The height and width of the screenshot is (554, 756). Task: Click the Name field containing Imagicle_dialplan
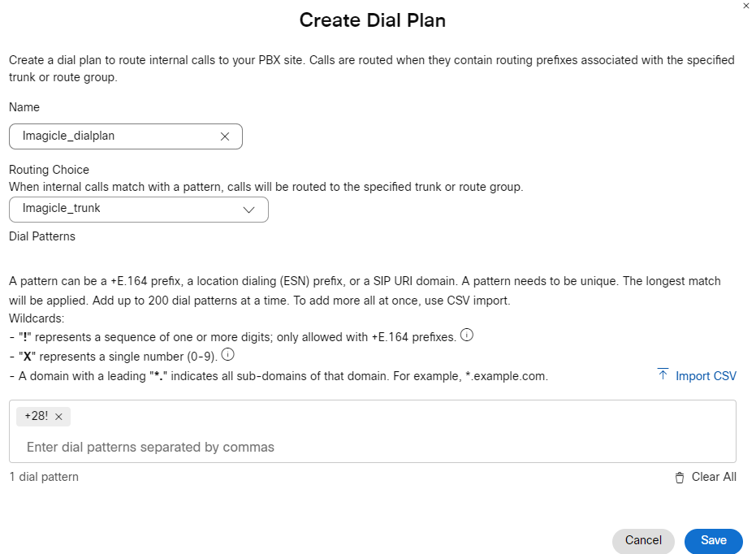tap(114, 136)
